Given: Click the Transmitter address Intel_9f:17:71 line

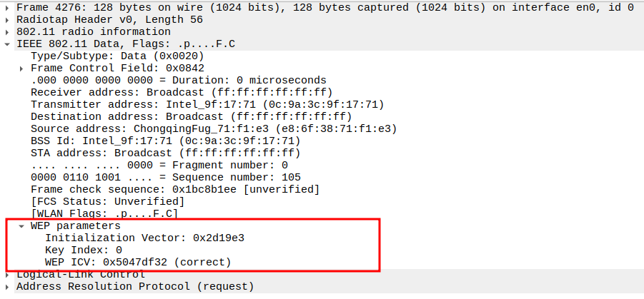Looking at the screenshot, I should (207, 104).
